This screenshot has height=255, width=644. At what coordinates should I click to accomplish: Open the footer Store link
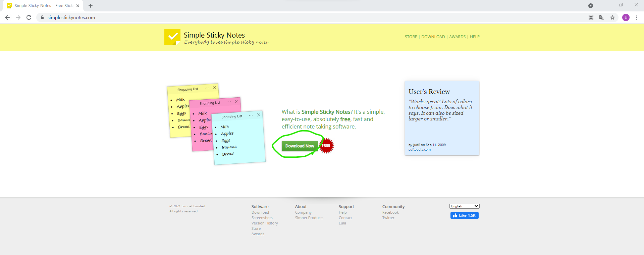coord(256,228)
